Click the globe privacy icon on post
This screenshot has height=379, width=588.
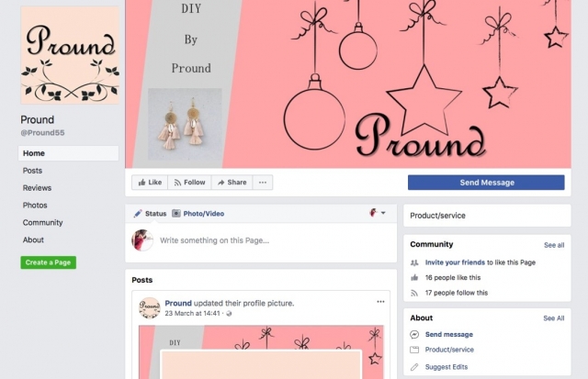point(229,314)
